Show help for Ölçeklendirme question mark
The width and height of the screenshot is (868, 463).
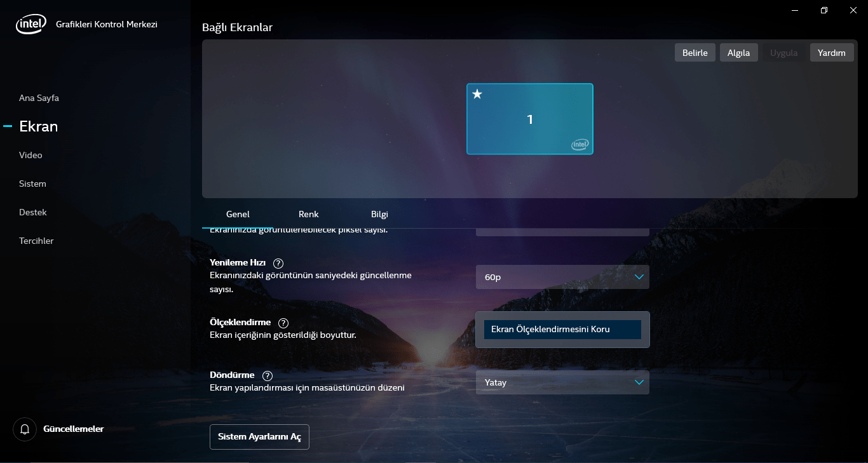(283, 323)
